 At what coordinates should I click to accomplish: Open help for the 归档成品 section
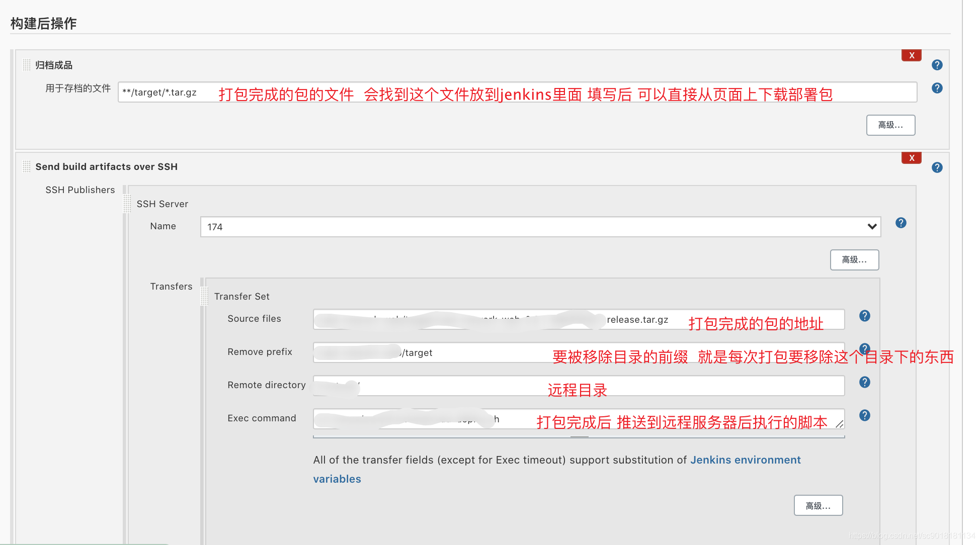click(x=937, y=65)
